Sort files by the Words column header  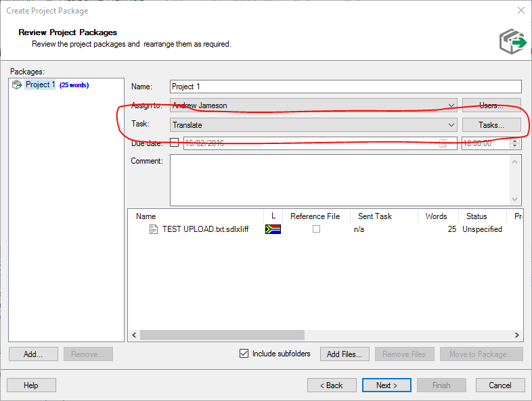tap(436, 216)
